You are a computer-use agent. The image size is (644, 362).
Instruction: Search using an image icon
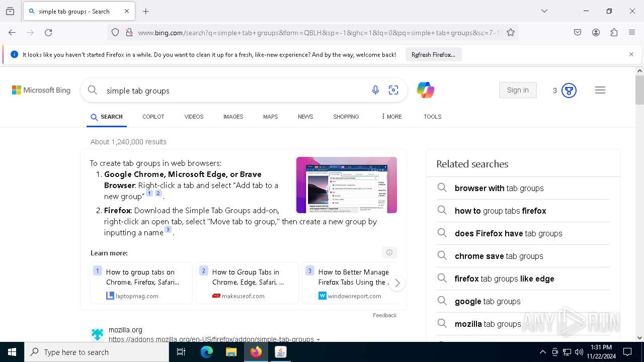pos(393,90)
